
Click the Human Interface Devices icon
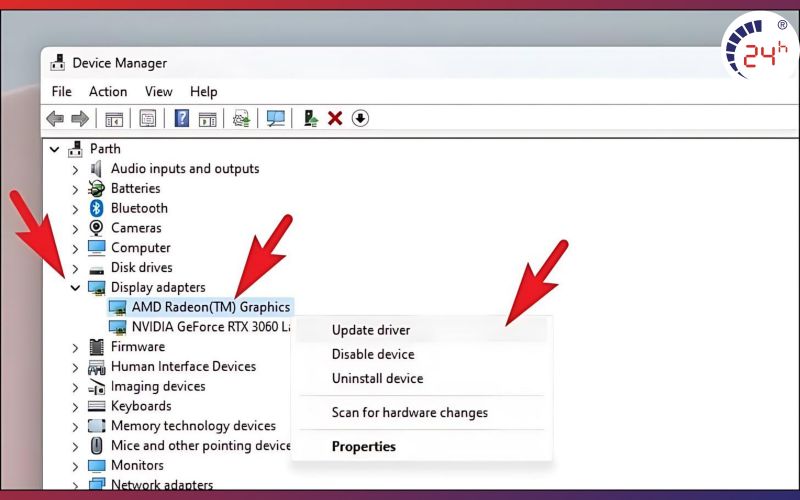96,367
